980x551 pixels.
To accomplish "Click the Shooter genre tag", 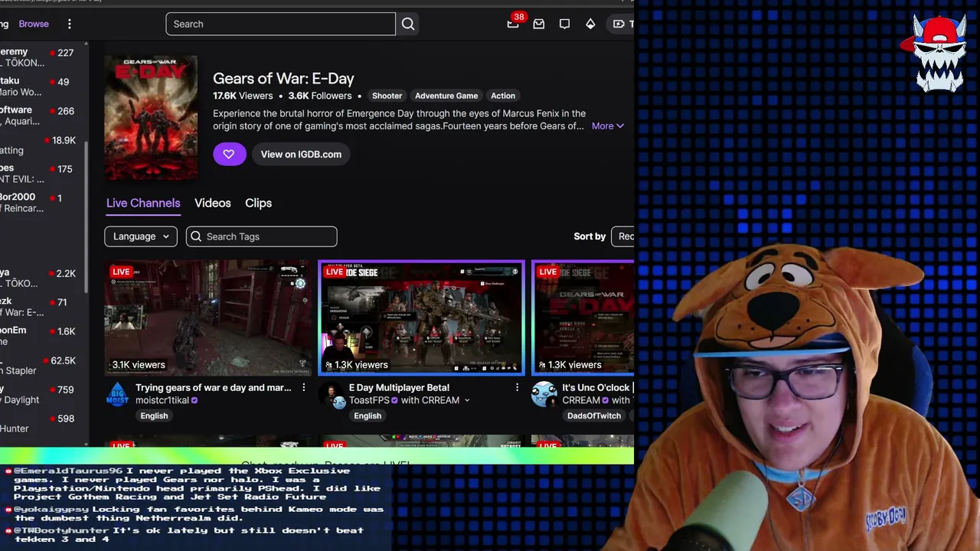I will pos(387,96).
